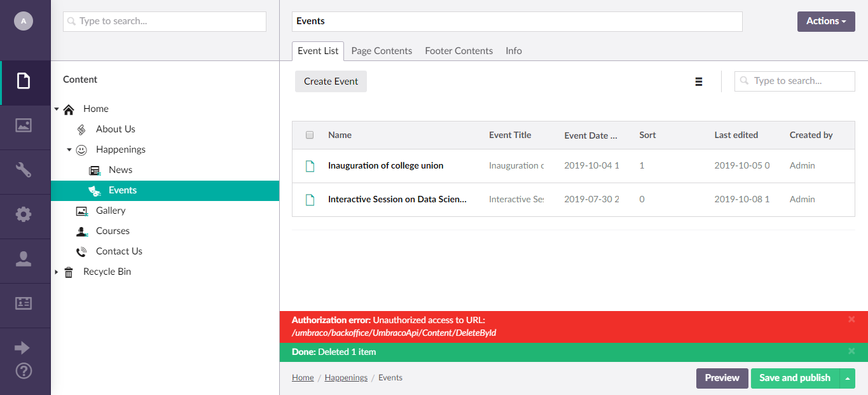Screen dimensions: 868x395
Task: Click the 2019-10-04 event date cell
Action: (591, 165)
